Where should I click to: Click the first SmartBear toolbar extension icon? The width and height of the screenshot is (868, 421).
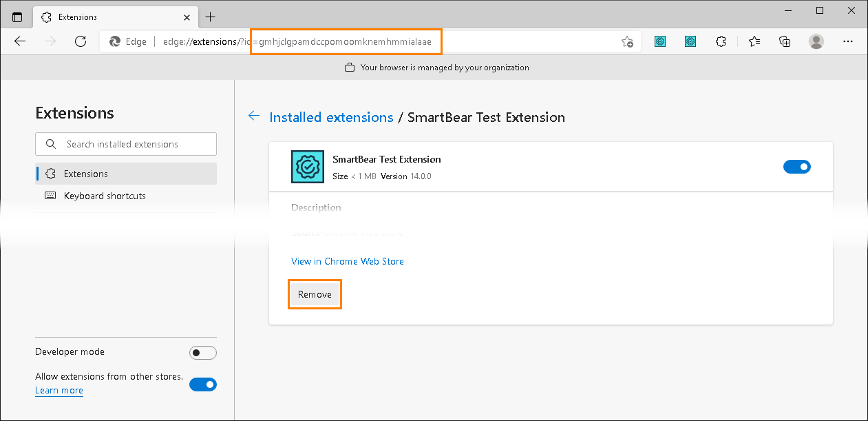click(x=660, y=41)
